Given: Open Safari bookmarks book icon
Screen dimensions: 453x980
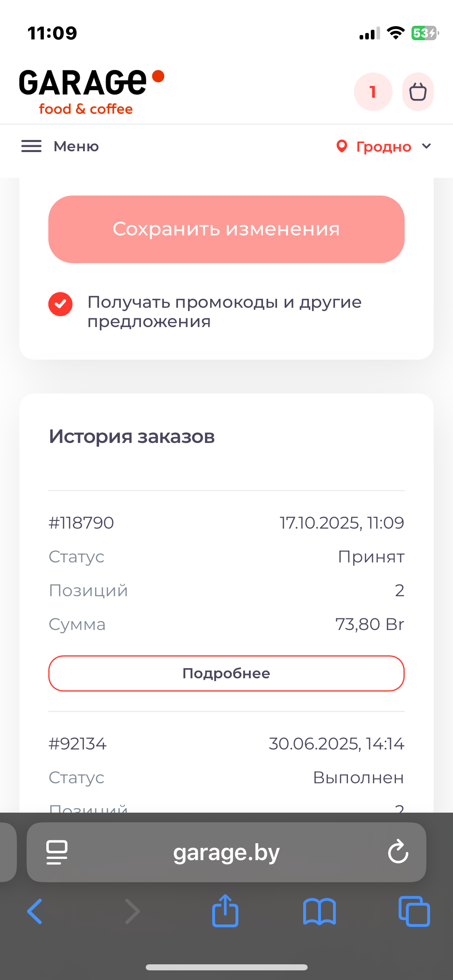Looking at the screenshot, I should 319,912.
